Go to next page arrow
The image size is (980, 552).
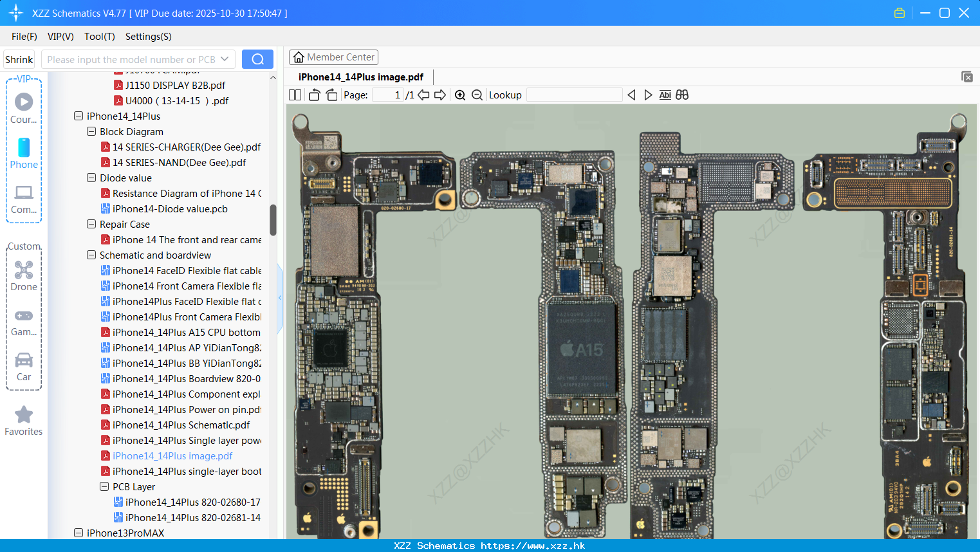[440, 95]
